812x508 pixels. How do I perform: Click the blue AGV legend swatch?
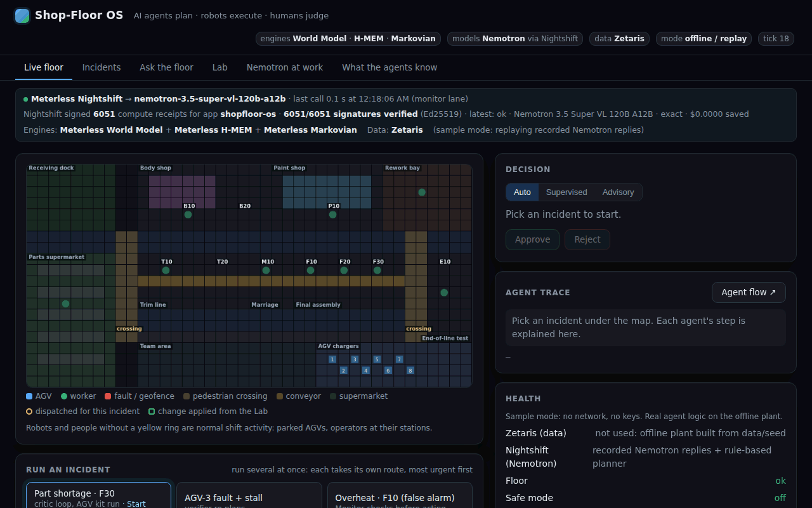pyautogui.click(x=29, y=396)
